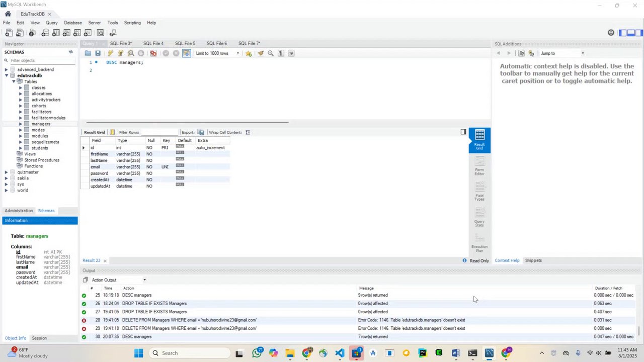644x362 pixels.
Task: Open the Database menu
Action: [x=73, y=23]
